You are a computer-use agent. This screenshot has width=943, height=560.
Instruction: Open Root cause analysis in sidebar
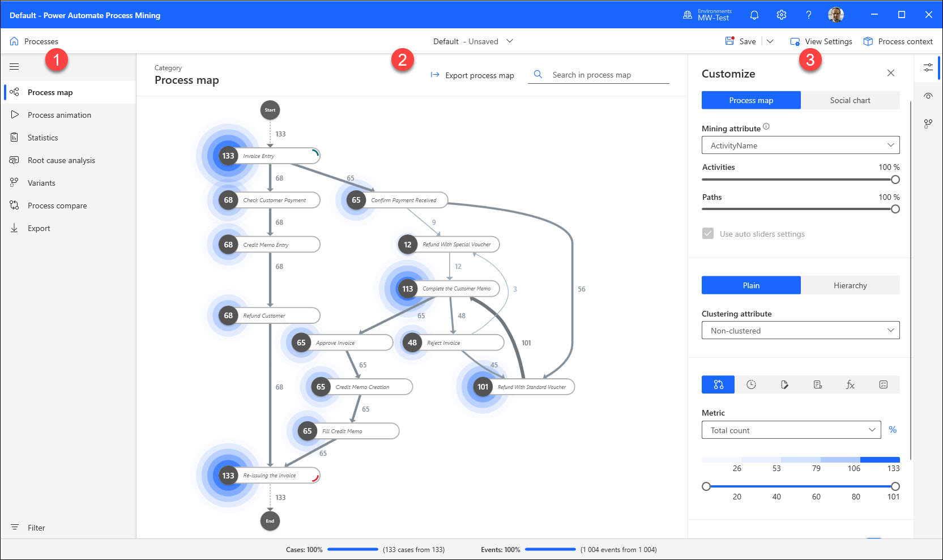(61, 160)
